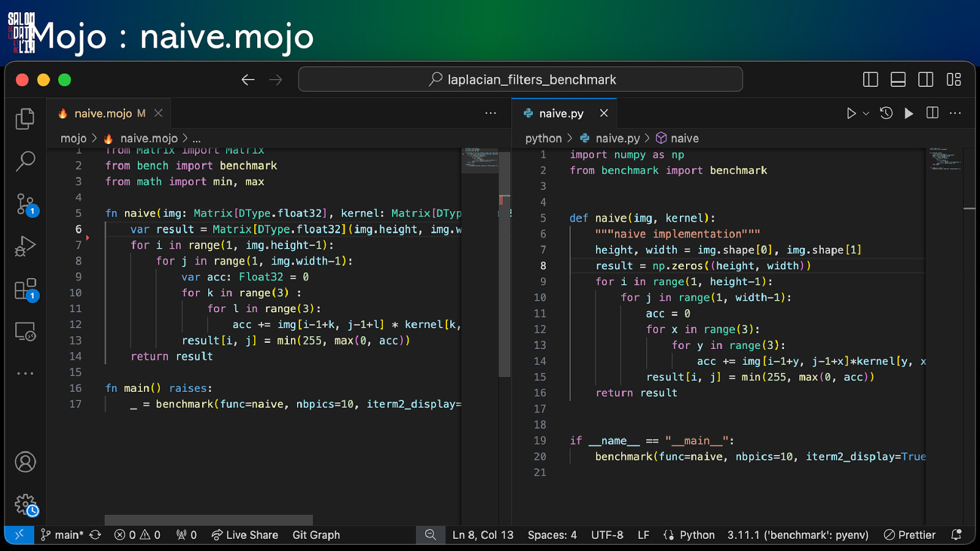Select the python folder breadcrumb
980x551 pixels.
point(543,138)
